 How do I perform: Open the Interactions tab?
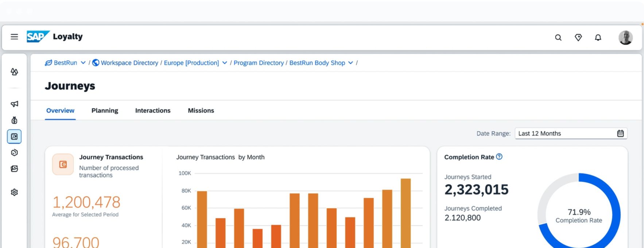(x=152, y=111)
